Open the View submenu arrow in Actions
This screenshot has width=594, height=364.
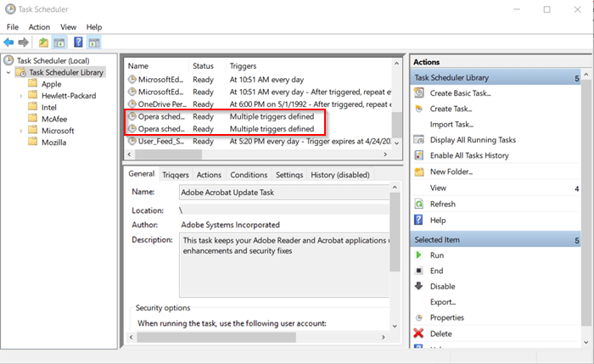point(576,188)
